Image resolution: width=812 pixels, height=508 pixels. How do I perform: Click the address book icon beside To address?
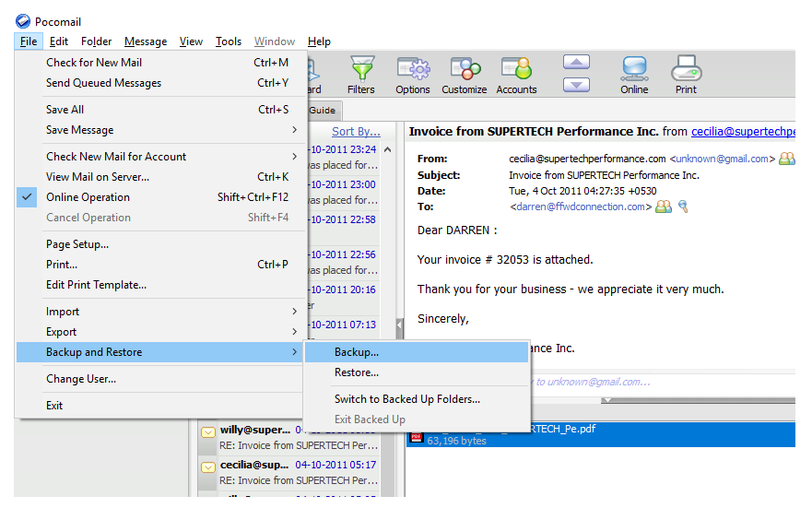pyautogui.click(x=664, y=207)
